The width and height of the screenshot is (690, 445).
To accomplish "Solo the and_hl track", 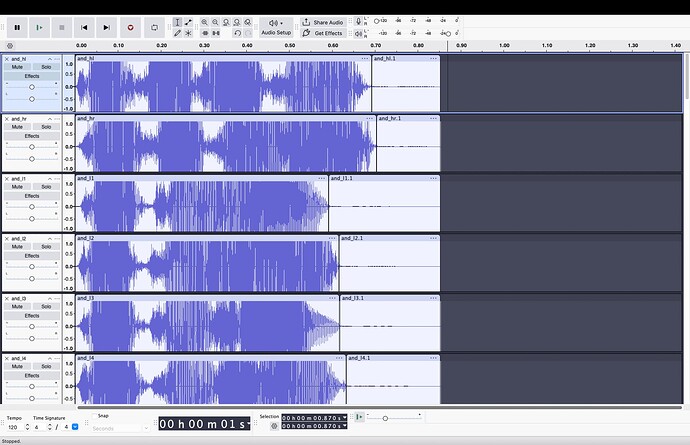I will click(46, 67).
